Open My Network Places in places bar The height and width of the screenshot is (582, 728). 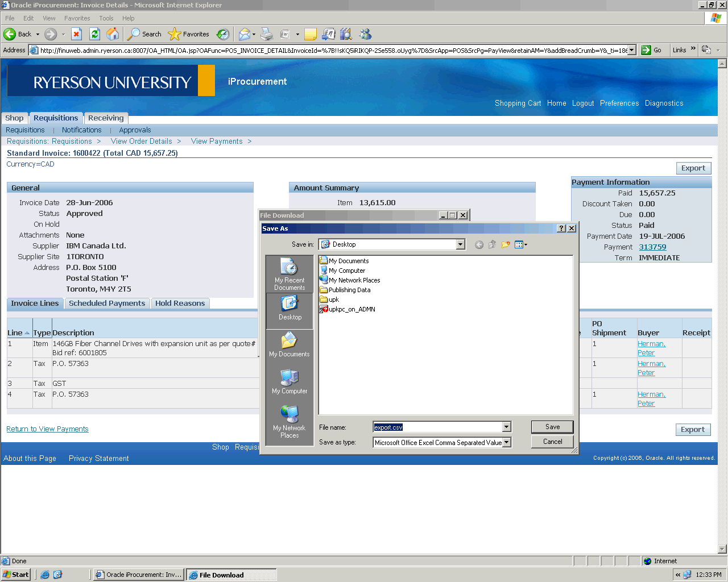pyautogui.click(x=289, y=422)
